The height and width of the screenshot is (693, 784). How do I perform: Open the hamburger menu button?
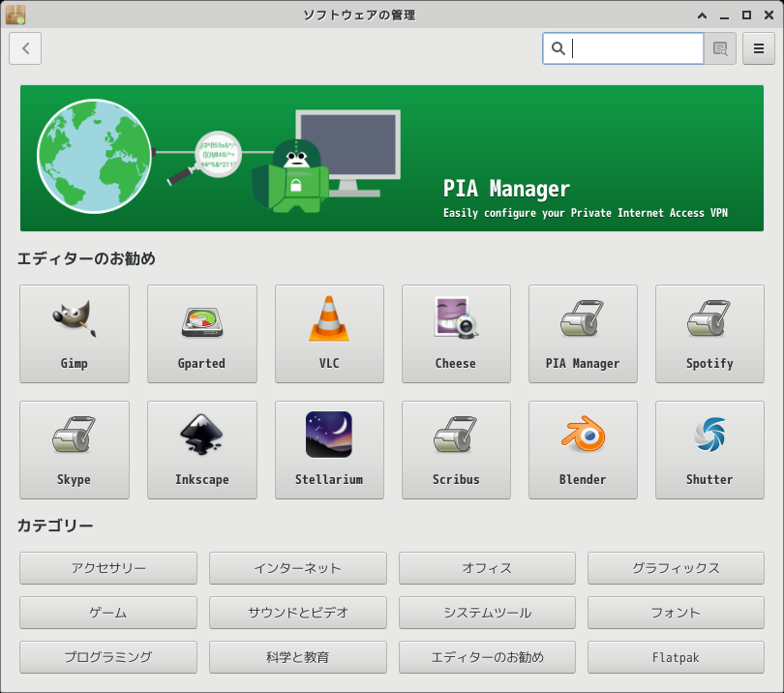click(x=759, y=48)
